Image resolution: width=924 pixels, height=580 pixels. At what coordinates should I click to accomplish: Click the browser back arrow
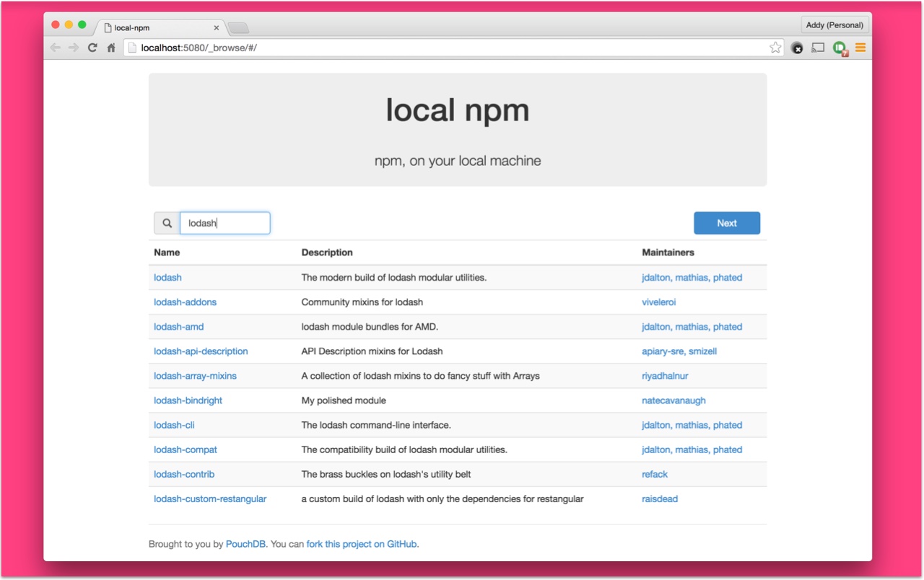56,48
